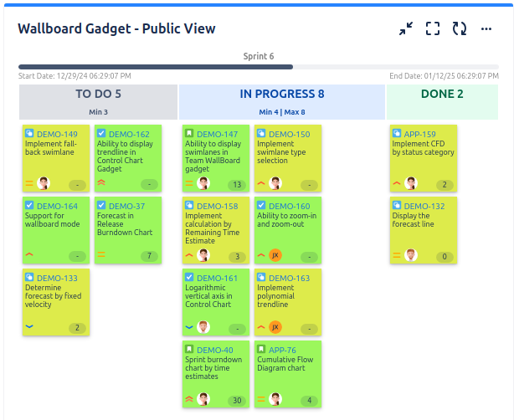Open the APP-76 issue link
The image size is (519, 420).
point(282,350)
